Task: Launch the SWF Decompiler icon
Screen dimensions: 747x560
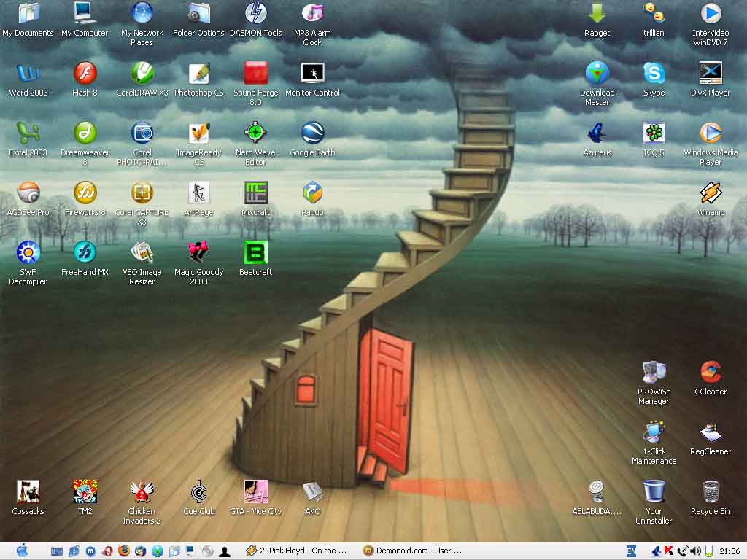Action: coord(28,252)
